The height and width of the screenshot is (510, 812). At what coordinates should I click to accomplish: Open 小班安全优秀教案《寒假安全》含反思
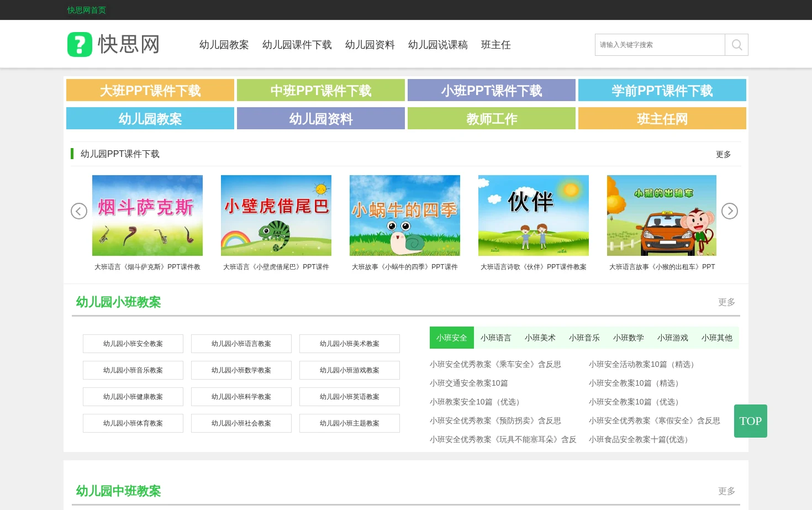click(x=655, y=421)
